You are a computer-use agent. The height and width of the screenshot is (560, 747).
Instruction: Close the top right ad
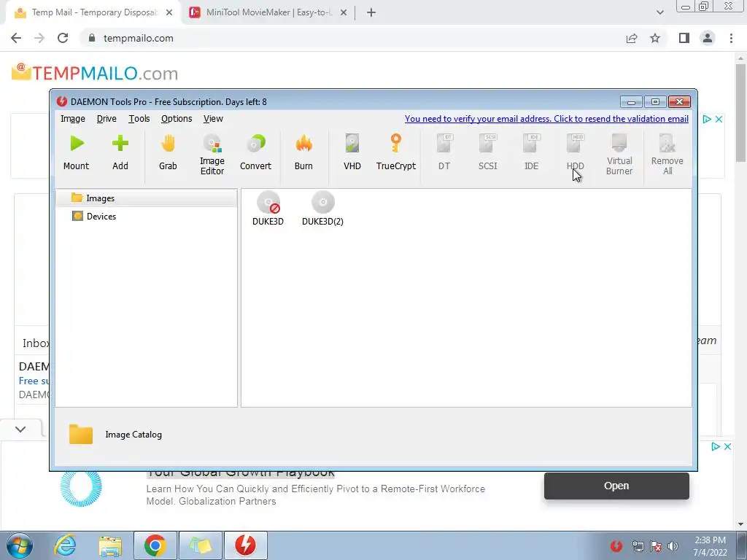719,119
